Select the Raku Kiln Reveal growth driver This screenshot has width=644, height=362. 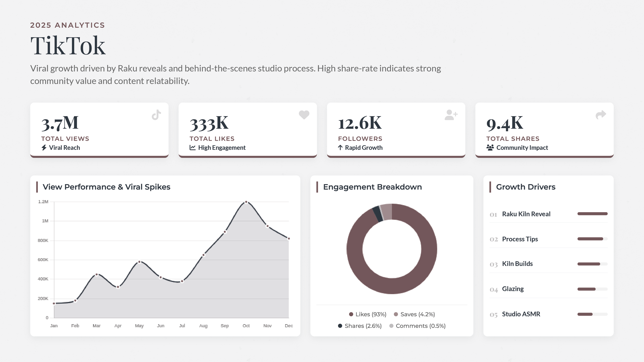tap(526, 214)
